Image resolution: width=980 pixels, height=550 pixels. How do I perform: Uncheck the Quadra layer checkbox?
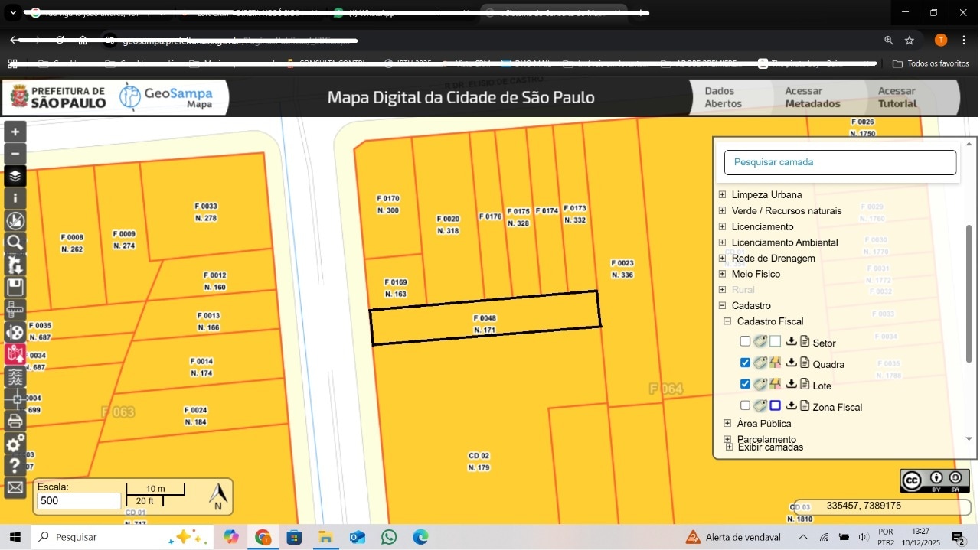pyautogui.click(x=745, y=363)
